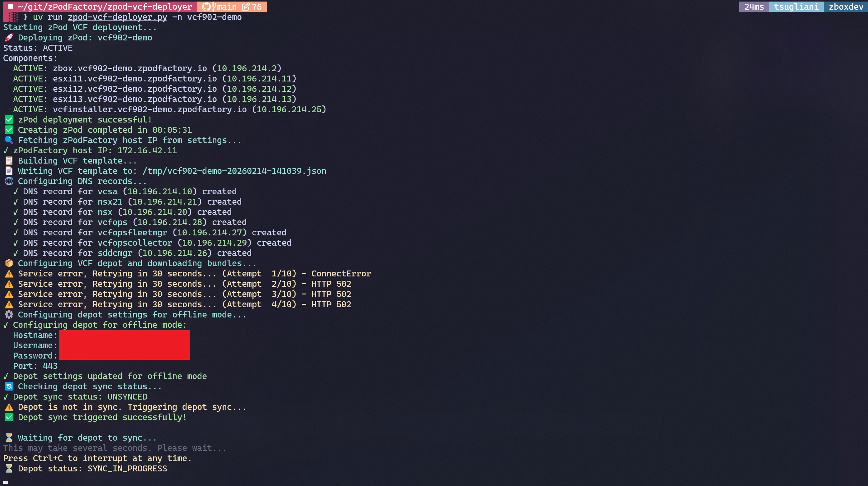
Task: Click the tsugliani user segment
Action: click(796, 7)
